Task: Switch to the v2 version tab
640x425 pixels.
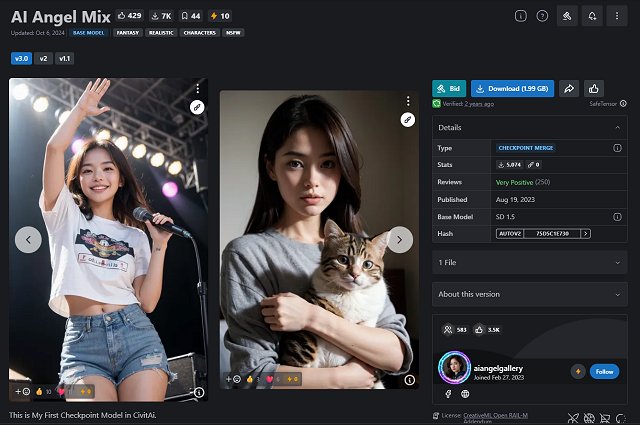Action: [x=44, y=59]
